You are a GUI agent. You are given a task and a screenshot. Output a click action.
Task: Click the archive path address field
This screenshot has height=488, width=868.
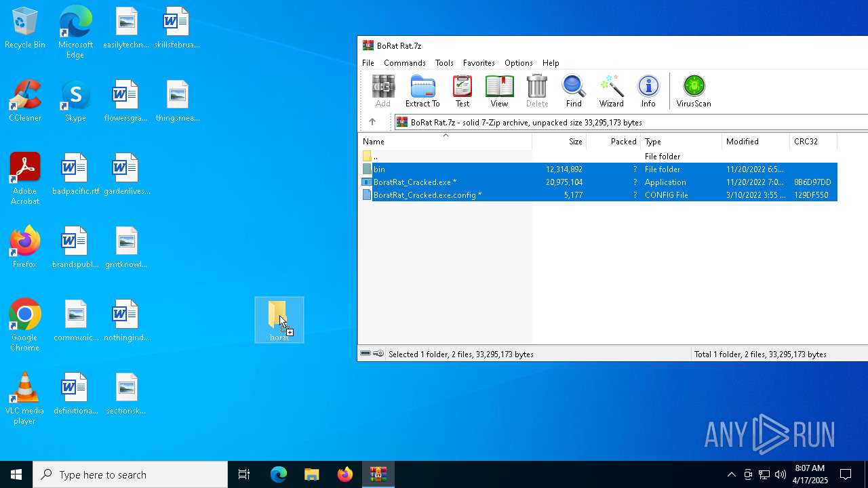(x=631, y=122)
